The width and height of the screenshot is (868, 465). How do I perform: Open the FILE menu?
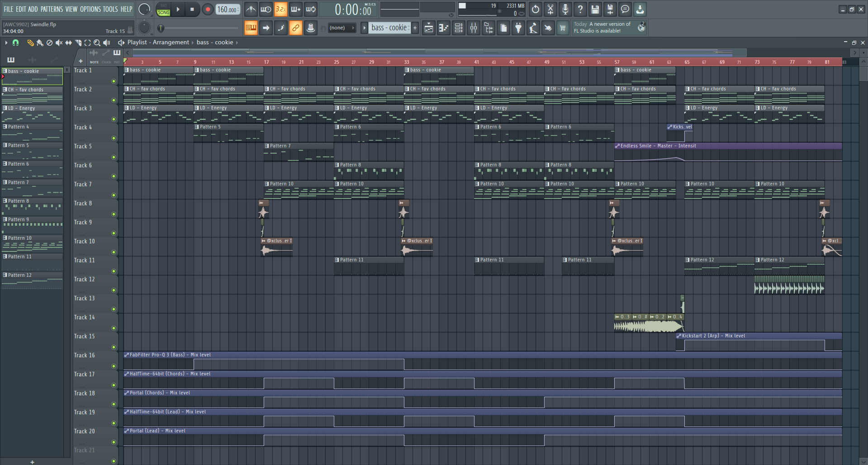[x=8, y=9]
